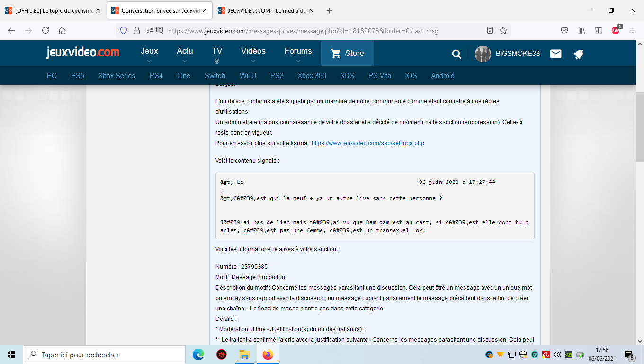Select the PC platform
This screenshot has width=644, height=364.
tap(52, 76)
